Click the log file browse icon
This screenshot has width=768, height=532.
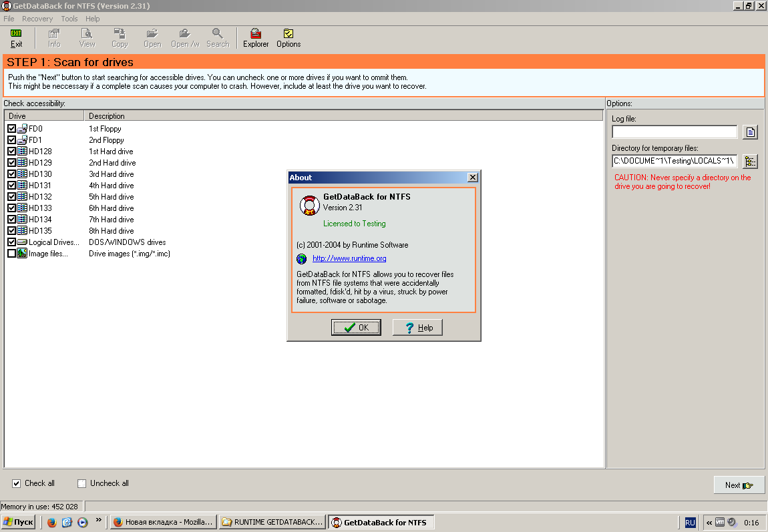(751, 132)
